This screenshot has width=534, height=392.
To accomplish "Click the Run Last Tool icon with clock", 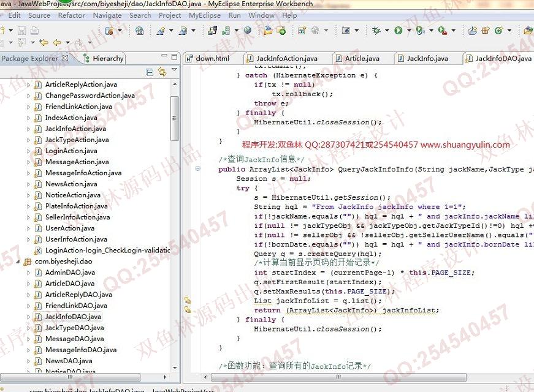I will pos(420,31).
